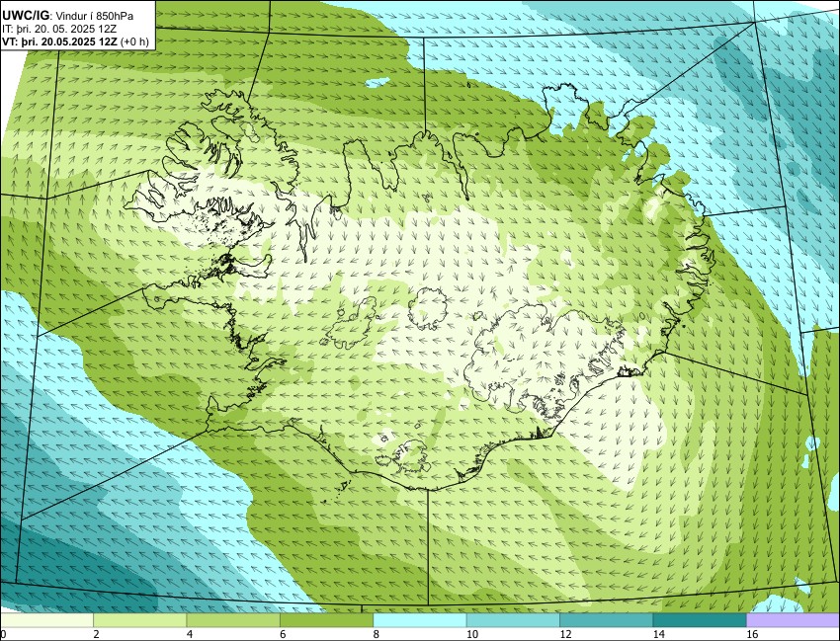The height and width of the screenshot is (641, 840).
Task: Click the '(+0 h)' forecast offset text
Action: (x=135, y=41)
